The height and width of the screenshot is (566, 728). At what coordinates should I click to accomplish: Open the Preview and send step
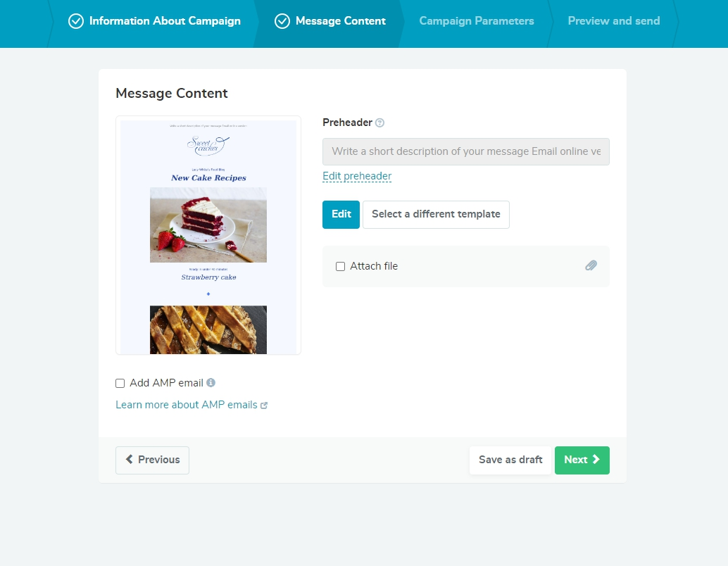[613, 21]
